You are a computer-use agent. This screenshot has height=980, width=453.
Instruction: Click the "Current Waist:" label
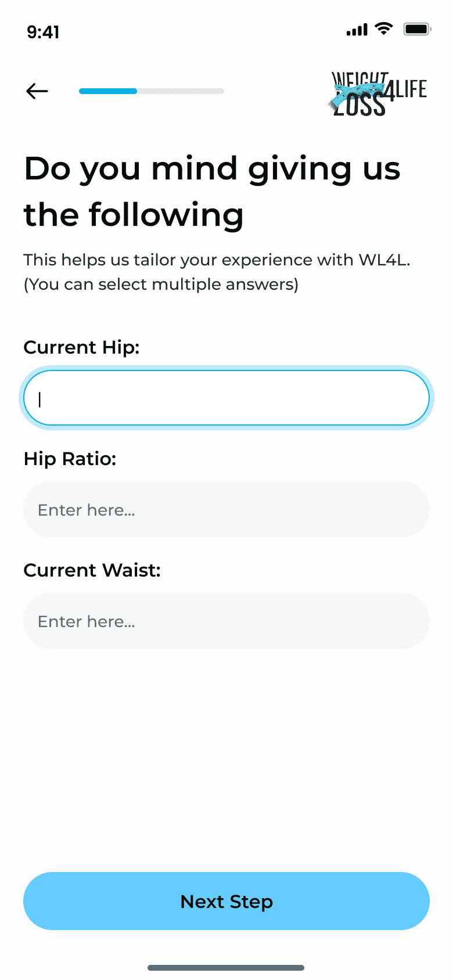[92, 570]
